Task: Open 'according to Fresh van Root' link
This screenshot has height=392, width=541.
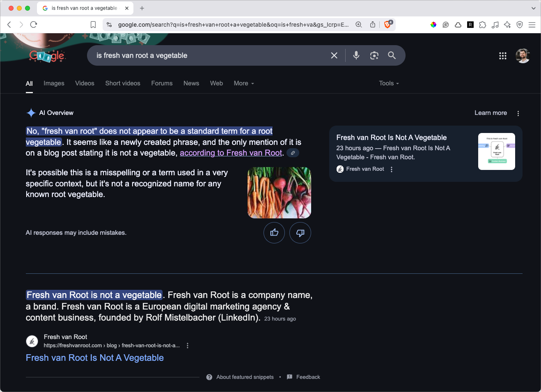Action: pos(231,153)
